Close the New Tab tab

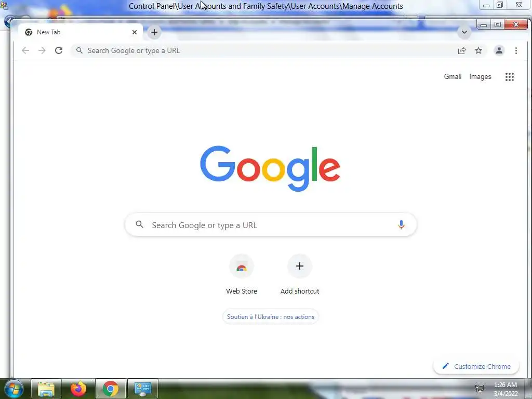[135, 32]
